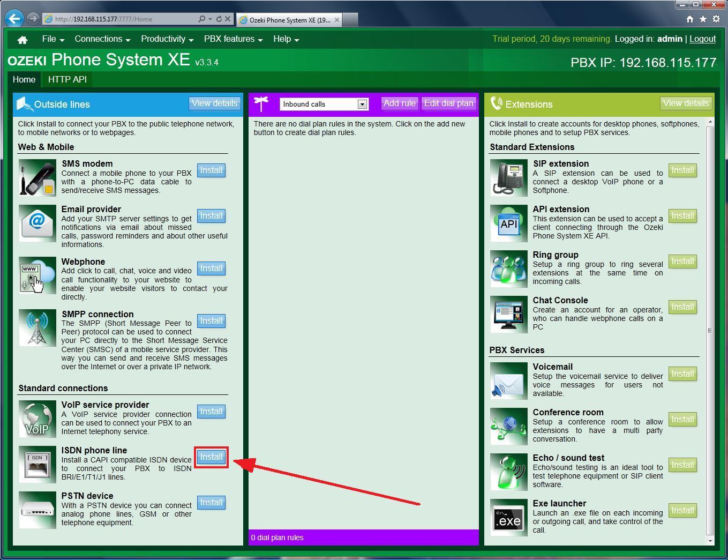Select the Home tab
Viewport: 728px width, 560px height.
coord(24,79)
